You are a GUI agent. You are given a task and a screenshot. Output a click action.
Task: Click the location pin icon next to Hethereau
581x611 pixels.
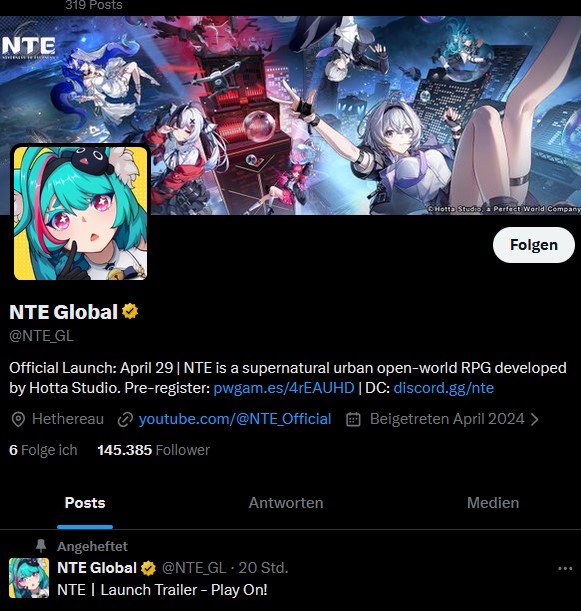18,420
